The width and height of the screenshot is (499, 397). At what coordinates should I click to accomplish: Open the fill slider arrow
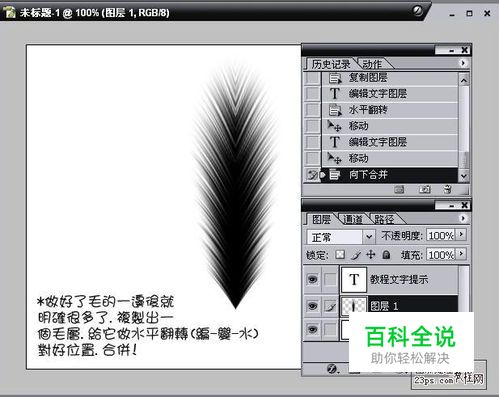click(x=461, y=254)
